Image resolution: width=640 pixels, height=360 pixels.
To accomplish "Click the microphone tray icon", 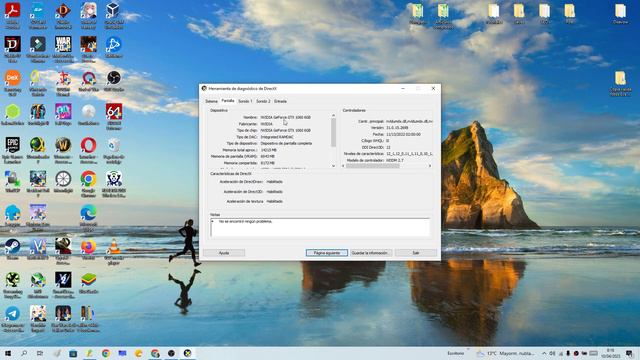I will point(568,353).
